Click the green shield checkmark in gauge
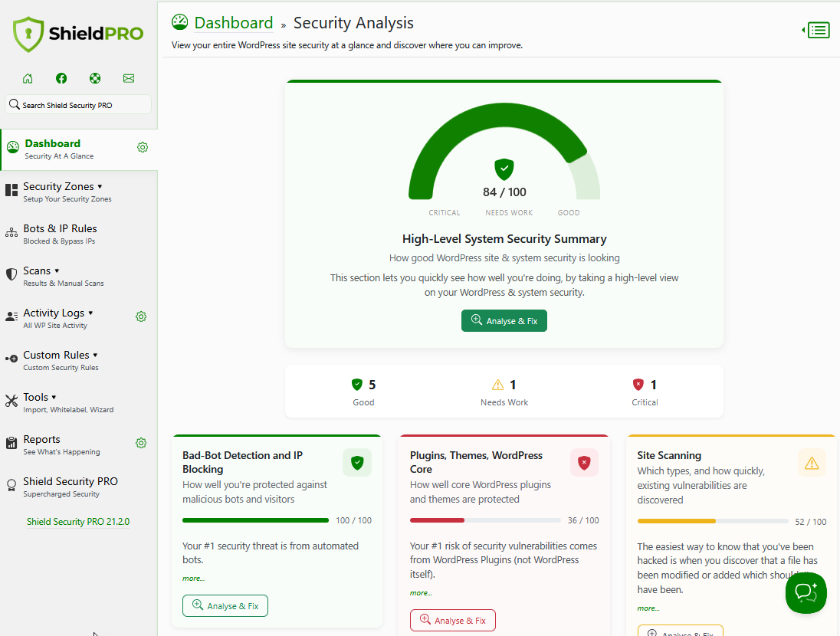Image resolution: width=840 pixels, height=636 pixels. [x=504, y=169]
